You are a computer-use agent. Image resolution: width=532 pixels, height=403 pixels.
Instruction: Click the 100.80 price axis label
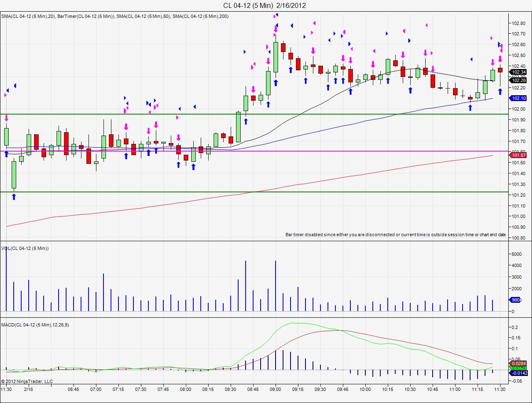tap(519, 238)
